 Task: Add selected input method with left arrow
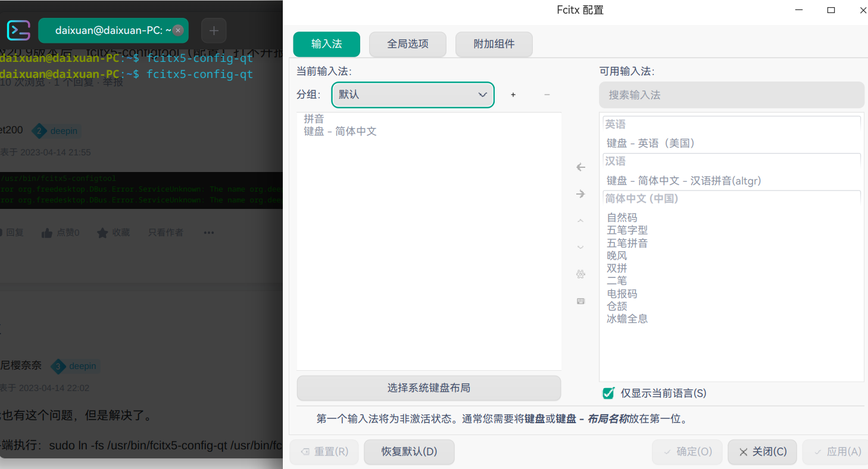[x=580, y=167]
